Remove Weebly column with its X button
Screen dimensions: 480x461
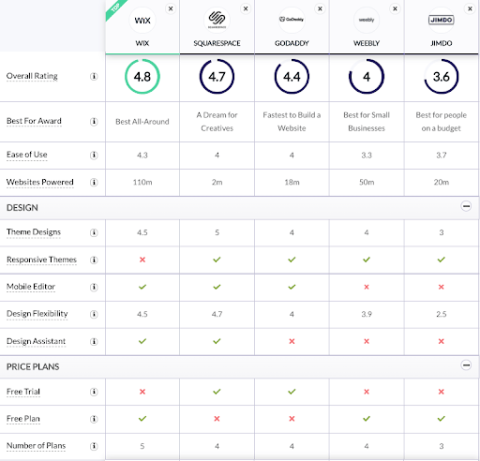click(395, 8)
